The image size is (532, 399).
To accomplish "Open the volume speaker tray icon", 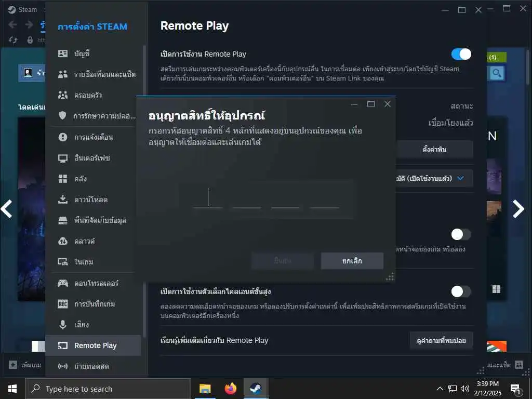I will coord(465,389).
